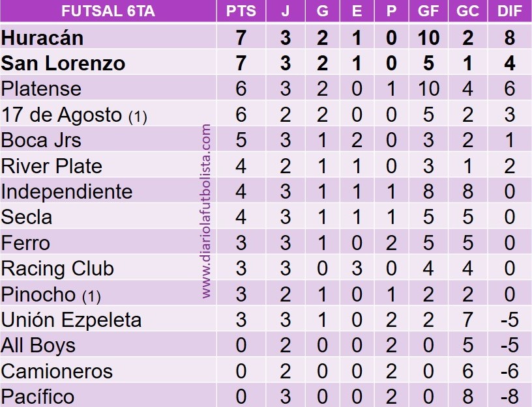This screenshot has width=532, height=407.
Task: Click the PTS column header
Action: [241, 11]
